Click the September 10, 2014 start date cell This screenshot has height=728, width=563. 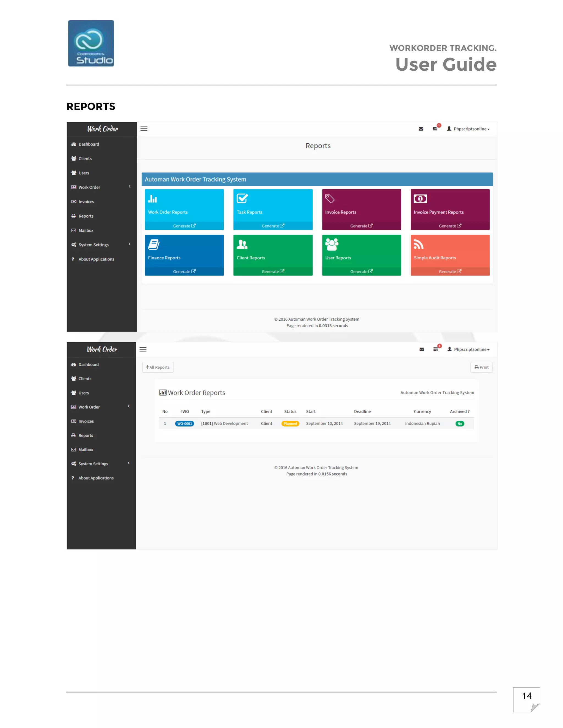(324, 424)
